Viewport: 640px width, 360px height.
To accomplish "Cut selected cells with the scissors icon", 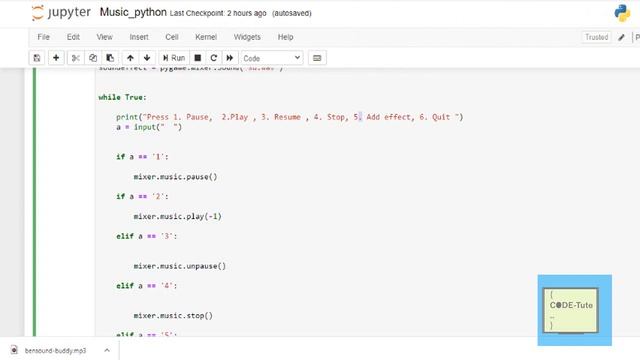I will 76,58.
